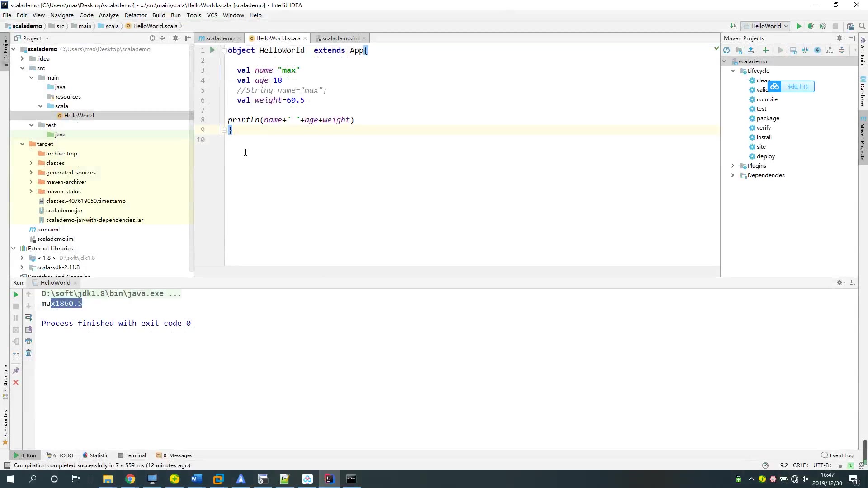Screen dimensions: 868x488
Task: Open Windows Start menu
Action: (x=11, y=479)
